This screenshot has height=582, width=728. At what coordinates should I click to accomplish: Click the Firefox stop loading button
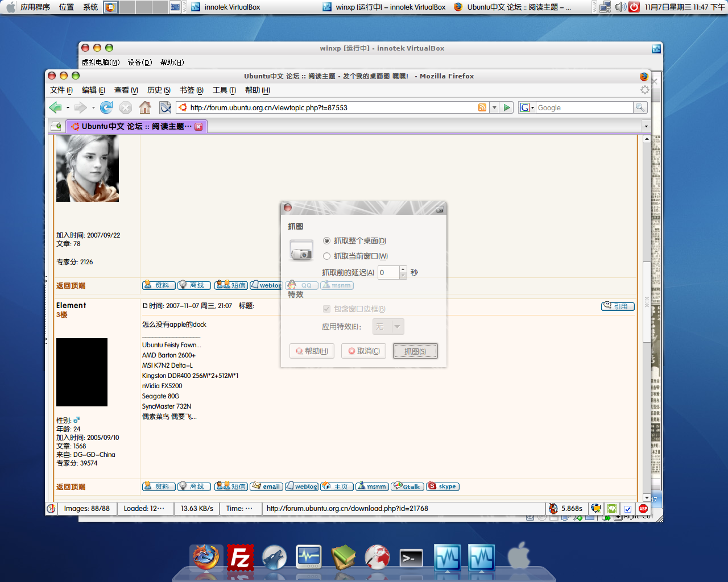(x=126, y=107)
